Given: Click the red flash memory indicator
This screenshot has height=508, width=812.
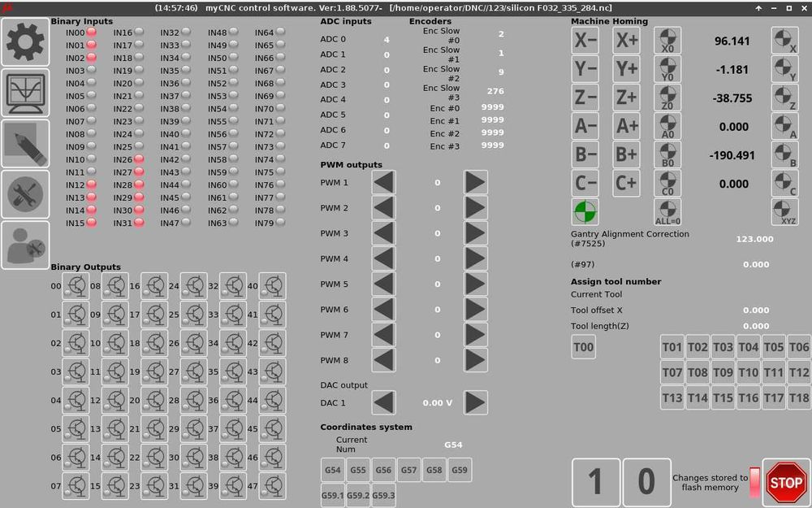Looking at the screenshot, I should pos(755,482).
